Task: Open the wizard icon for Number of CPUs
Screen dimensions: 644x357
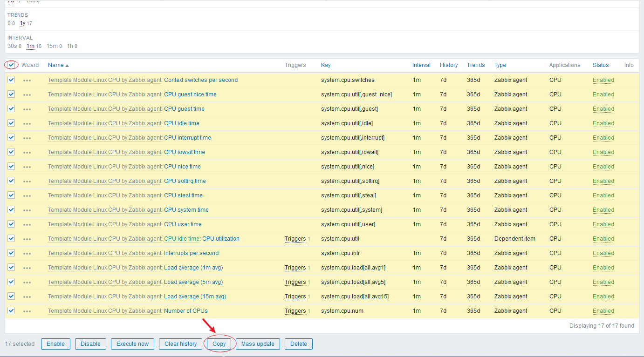Action: 27,311
